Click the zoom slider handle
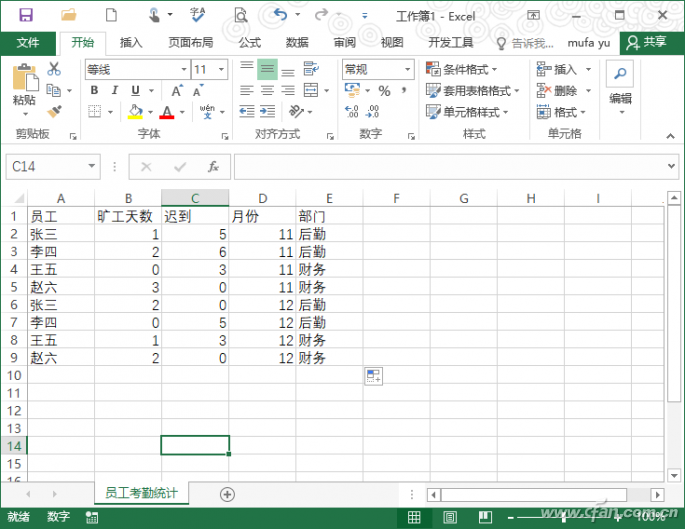 click(564, 518)
